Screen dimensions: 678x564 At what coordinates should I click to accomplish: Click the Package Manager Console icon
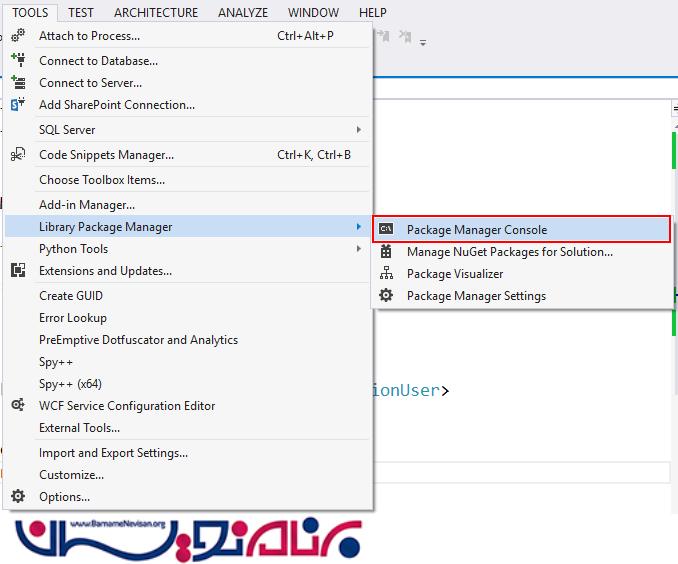pyautogui.click(x=386, y=230)
